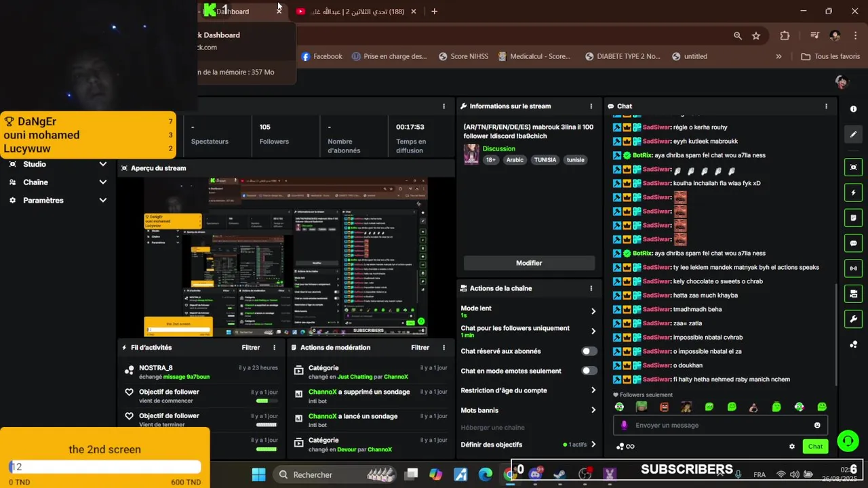Viewport: 868px width, 488px height.
Task: Click the purple microphone icon in chat input
Action: [625, 425]
